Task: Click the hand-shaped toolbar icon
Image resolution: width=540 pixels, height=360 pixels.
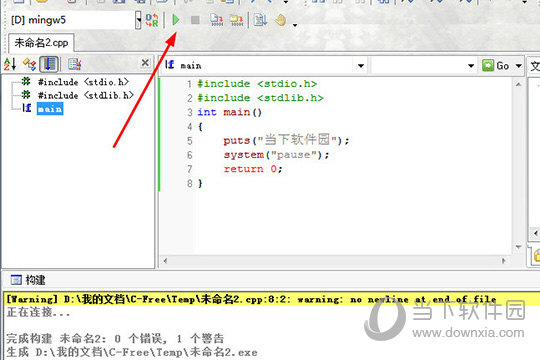Action: pos(281,20)
